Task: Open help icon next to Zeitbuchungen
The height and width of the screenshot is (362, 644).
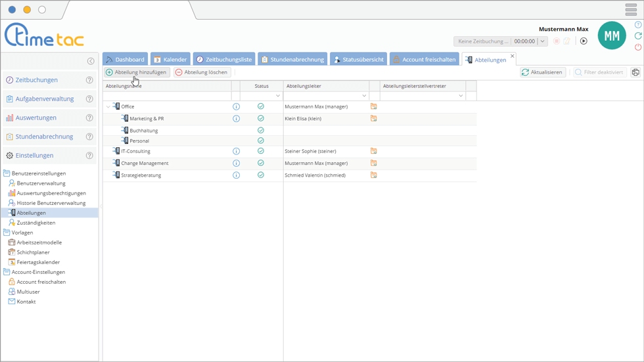Action: tap(90, 80)
